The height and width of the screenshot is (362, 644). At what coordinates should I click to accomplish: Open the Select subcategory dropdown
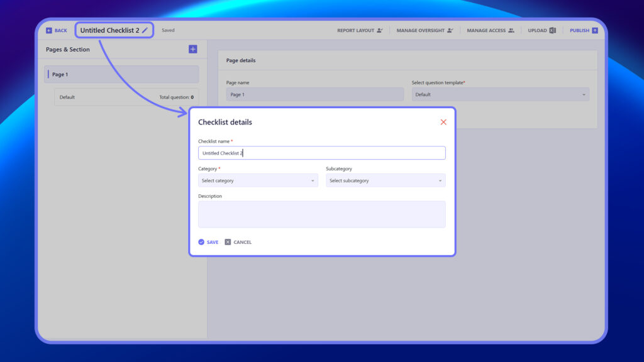tap(386, 180)
